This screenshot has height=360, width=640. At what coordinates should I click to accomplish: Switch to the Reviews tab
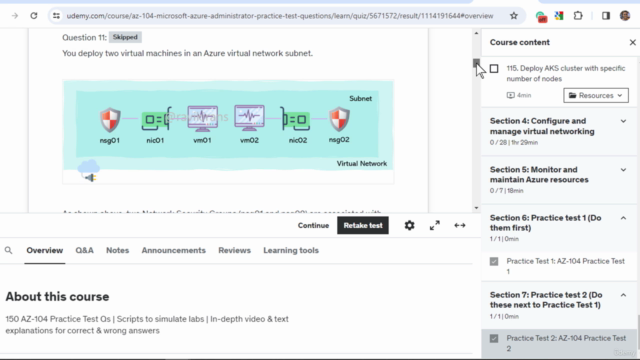[234, 250]
